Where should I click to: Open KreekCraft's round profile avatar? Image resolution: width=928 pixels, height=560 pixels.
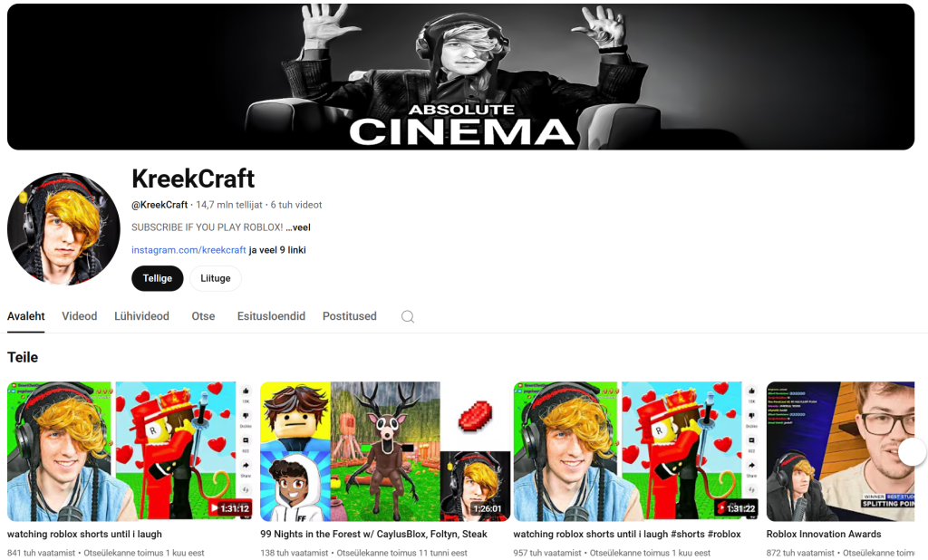pyautogui.click(x=63, y=229)
